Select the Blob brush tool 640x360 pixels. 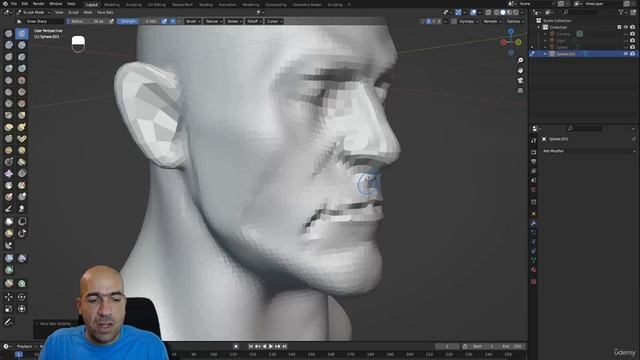22,69
